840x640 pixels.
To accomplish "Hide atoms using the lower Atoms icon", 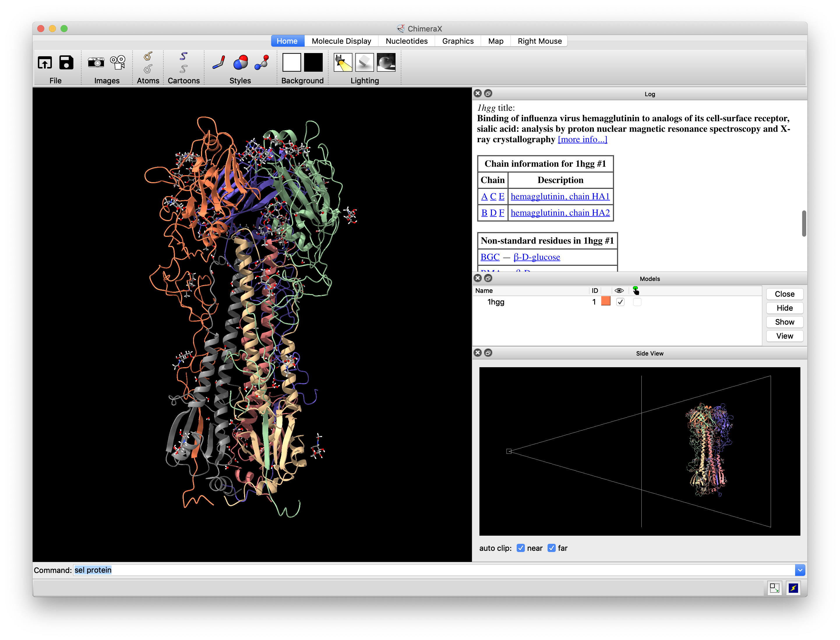I will click(x=148, y=69).
